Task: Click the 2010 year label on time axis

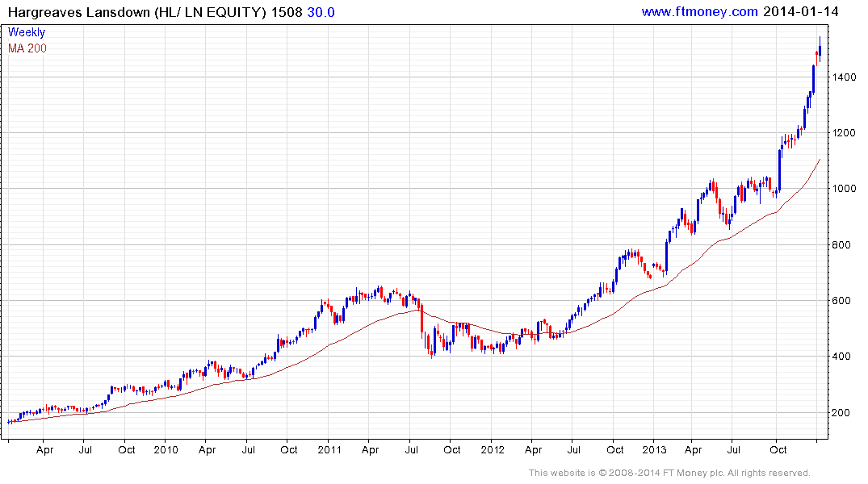Action: pyautogui.click(x=166, y=449)
